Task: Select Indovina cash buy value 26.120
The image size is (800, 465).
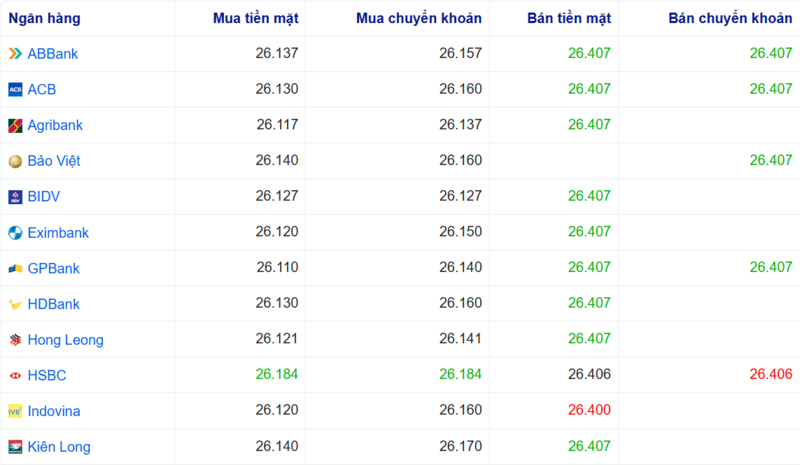Action: tap(277, 410)
